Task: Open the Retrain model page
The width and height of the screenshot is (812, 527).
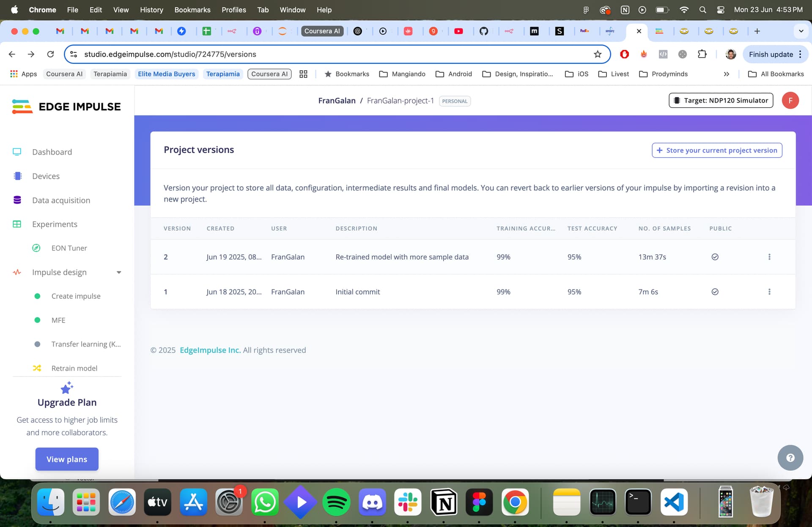Action: [74, 368]
